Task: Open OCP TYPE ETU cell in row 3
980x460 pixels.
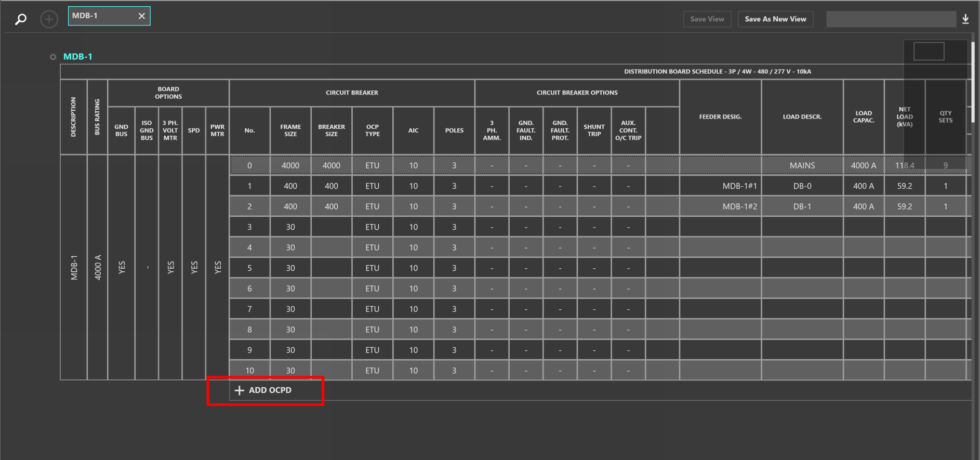Action: pos(372,227)
